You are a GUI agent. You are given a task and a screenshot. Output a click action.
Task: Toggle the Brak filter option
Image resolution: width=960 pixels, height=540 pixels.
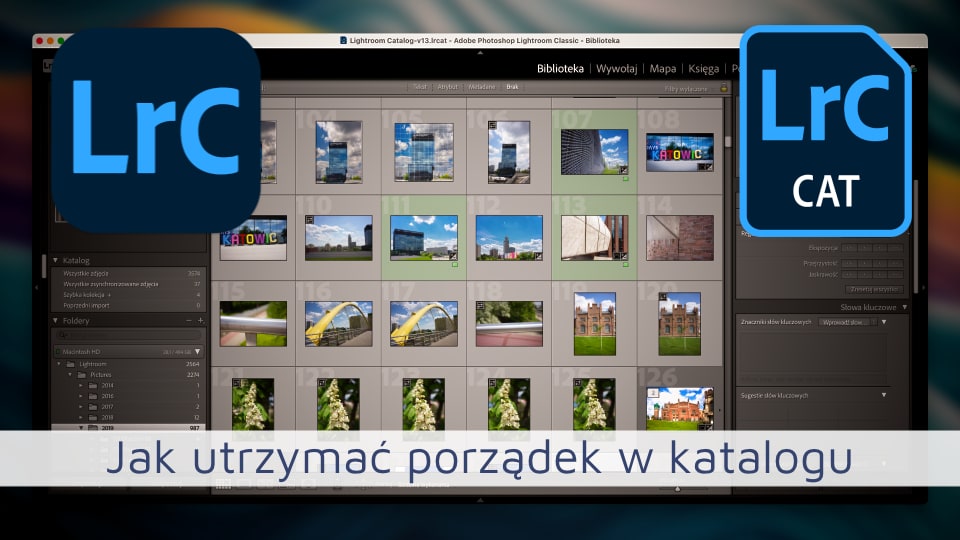512,88
